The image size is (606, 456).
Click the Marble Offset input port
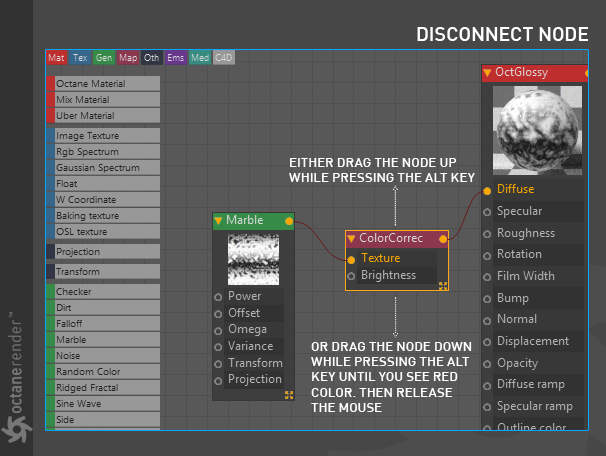tap(218, 314)
